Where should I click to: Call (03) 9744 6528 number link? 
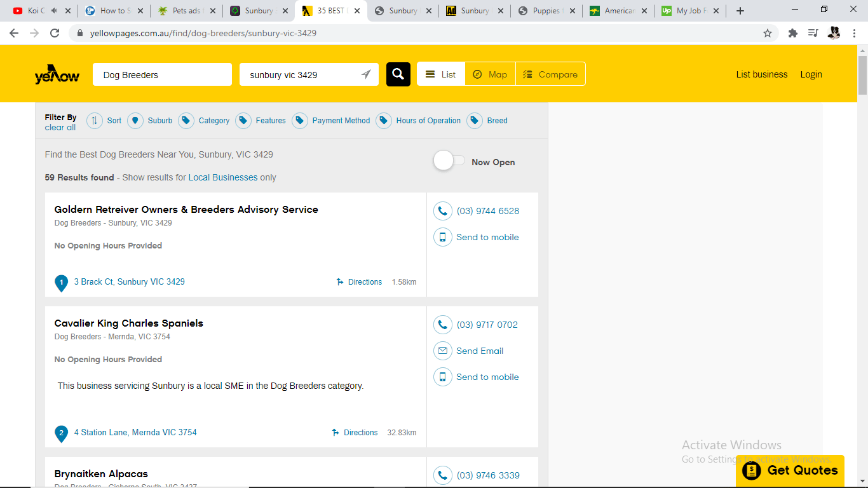488,211
